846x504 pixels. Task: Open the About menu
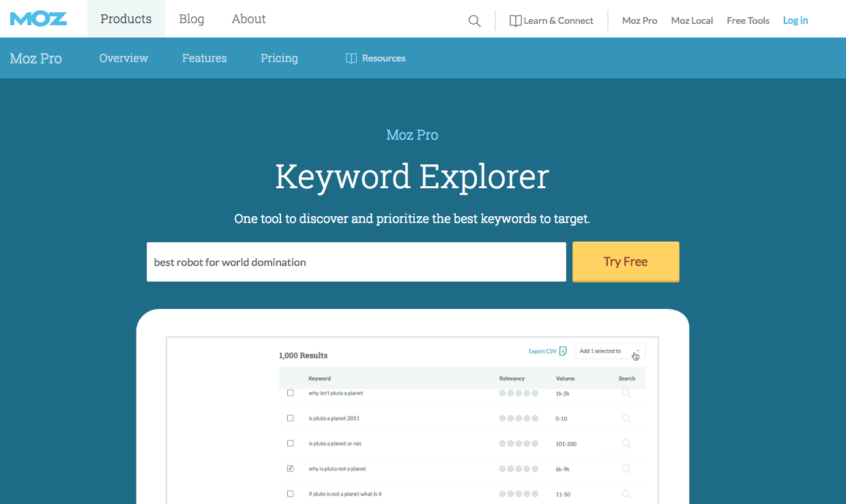[248, 19]
